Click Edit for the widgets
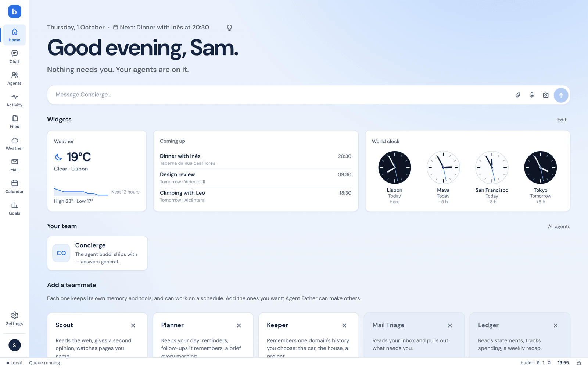Viewport: 588px width, 368px height. (x=562, y=120)
